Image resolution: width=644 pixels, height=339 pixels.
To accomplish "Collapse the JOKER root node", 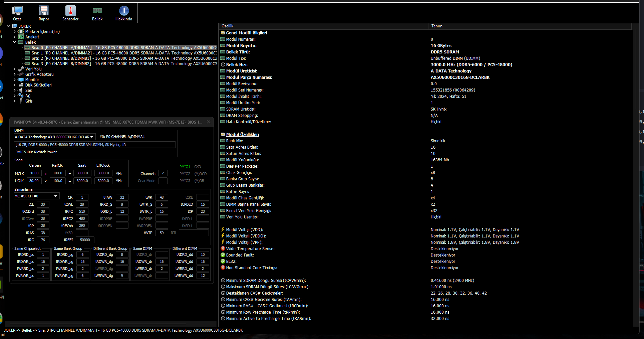I will pos(8,26).
